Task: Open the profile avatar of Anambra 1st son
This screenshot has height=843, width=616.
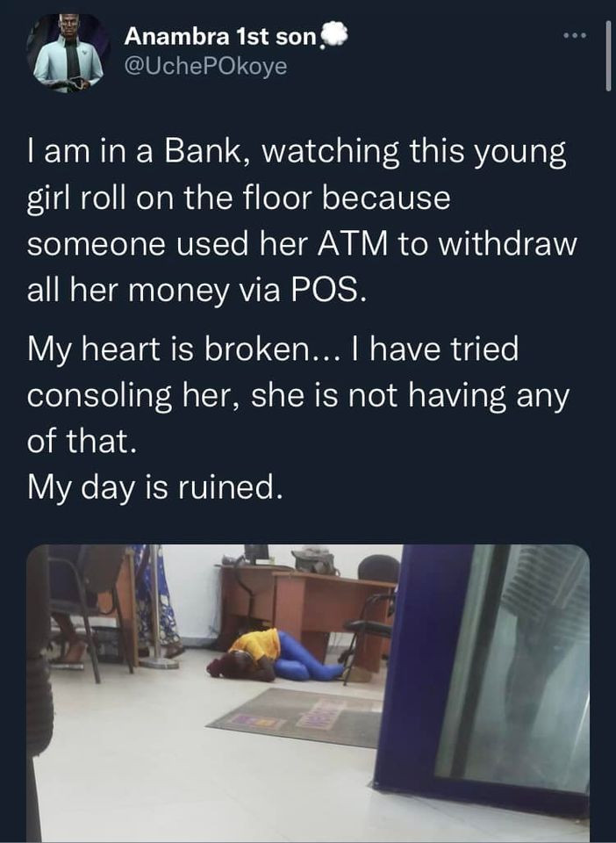Action: tap(68, 53)
